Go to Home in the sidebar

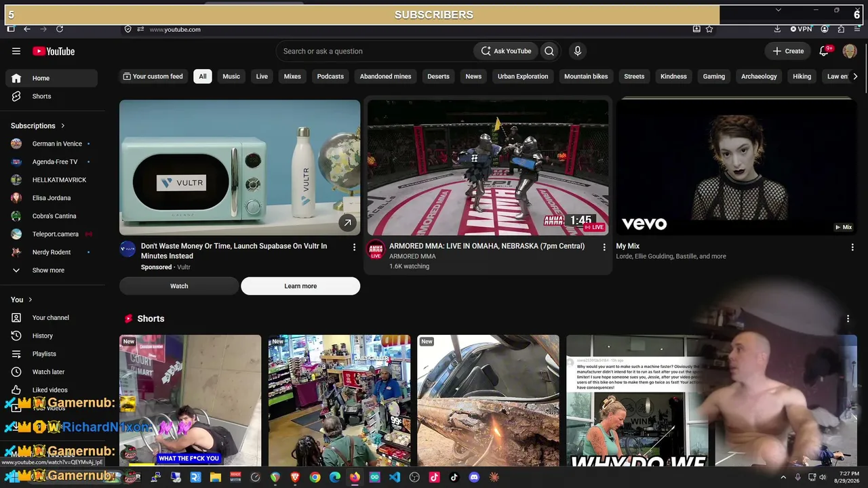click(52, 78)
